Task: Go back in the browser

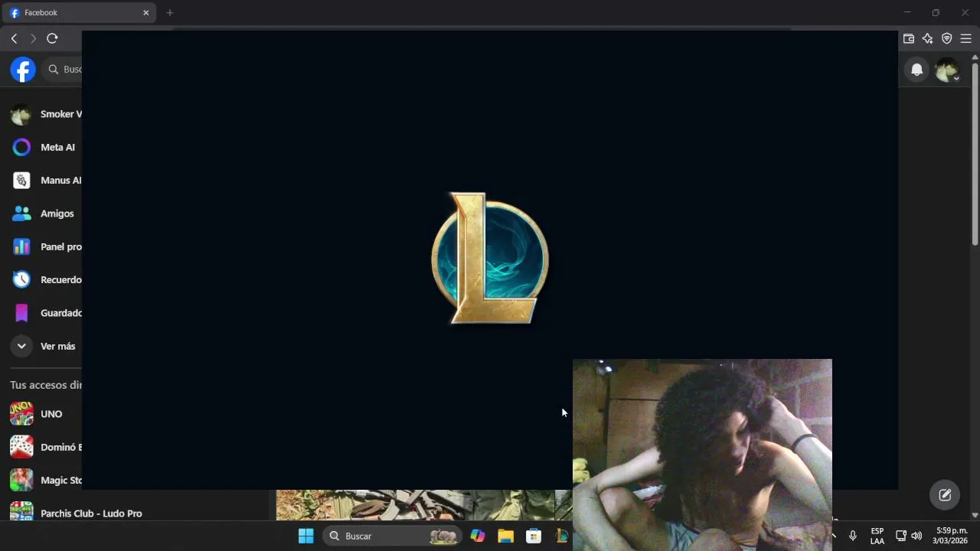Action: click(14, 38)
